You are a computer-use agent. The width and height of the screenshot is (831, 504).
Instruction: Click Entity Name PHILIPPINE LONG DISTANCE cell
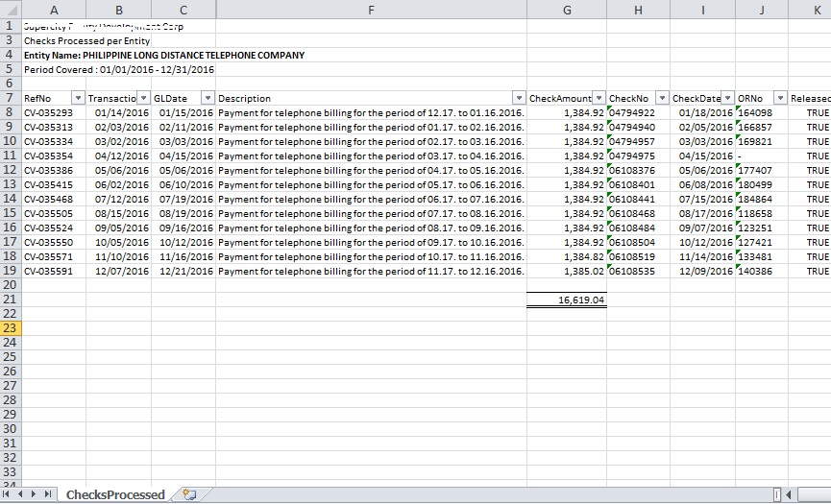point(164,55)
